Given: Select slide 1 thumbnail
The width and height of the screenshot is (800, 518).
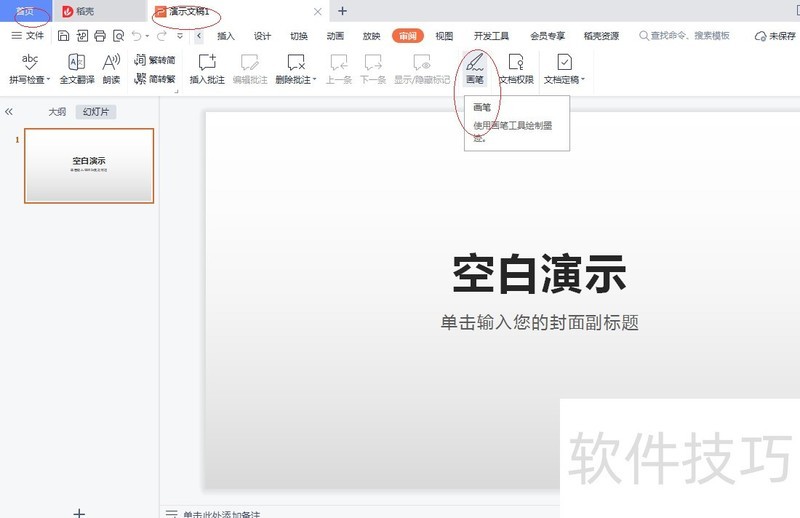Looking at the screenshot, I should [89, 166].
